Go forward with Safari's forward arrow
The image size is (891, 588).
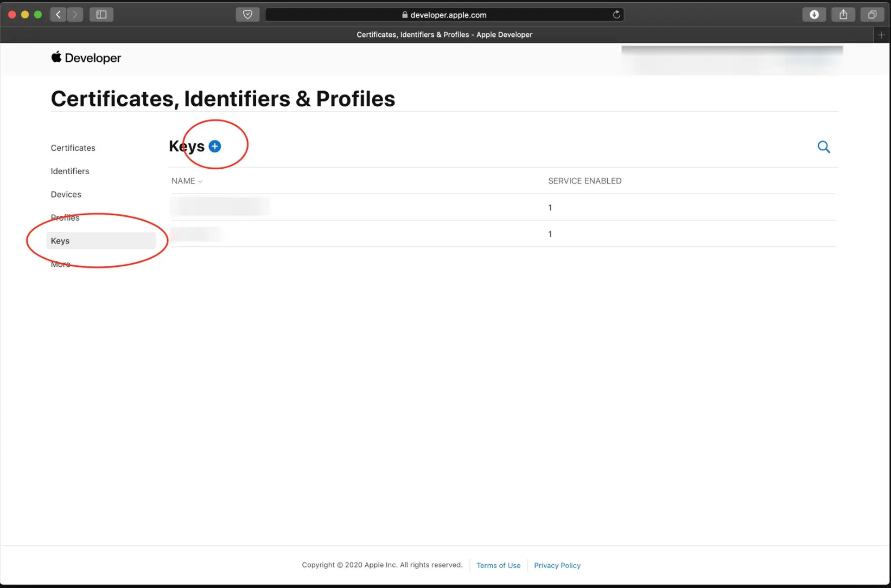coord(75,15)
